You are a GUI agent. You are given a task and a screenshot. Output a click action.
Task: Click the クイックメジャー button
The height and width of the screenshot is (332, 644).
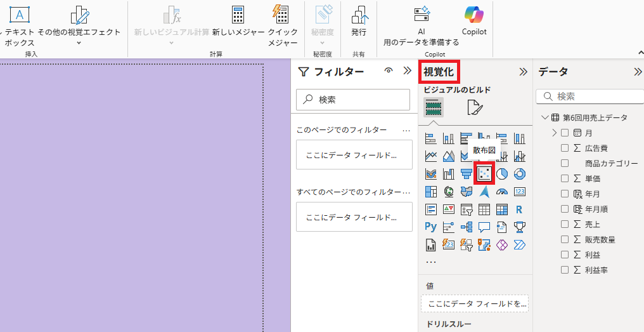point(283,25)
